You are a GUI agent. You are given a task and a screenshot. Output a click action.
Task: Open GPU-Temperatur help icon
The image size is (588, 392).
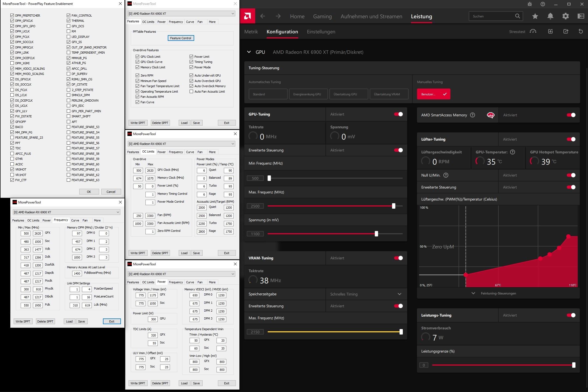(x=513, y=152)
